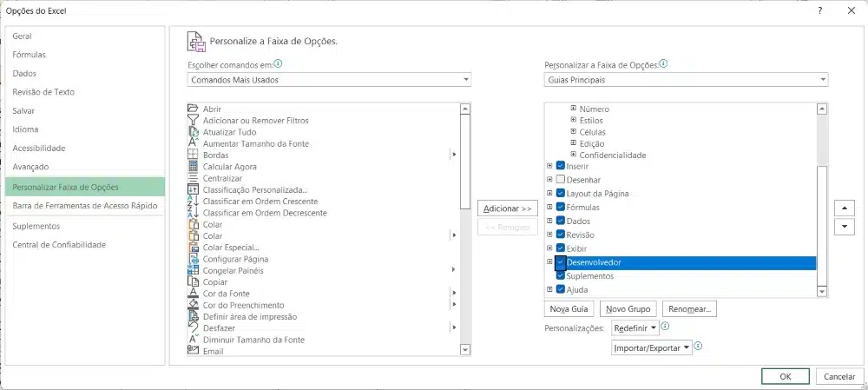Click the Abrir folder icon
This screenshot has width=868, height=390.
194,109
